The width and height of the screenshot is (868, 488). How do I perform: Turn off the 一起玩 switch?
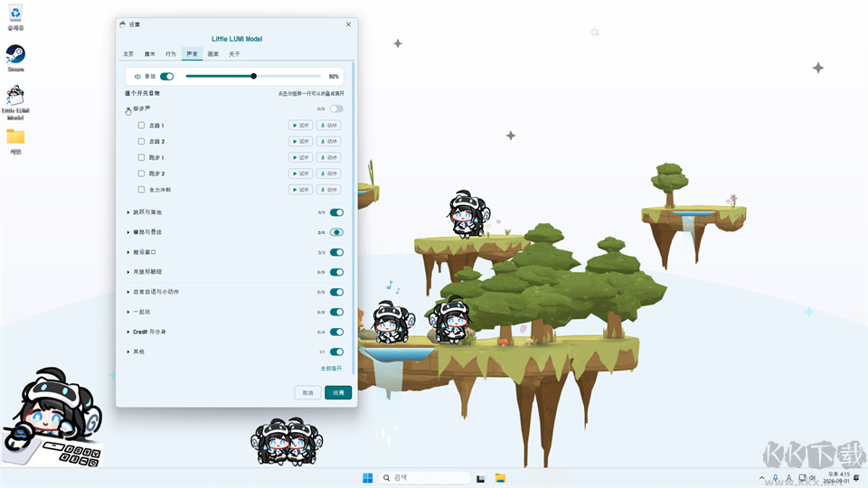(x=336, y=312)
